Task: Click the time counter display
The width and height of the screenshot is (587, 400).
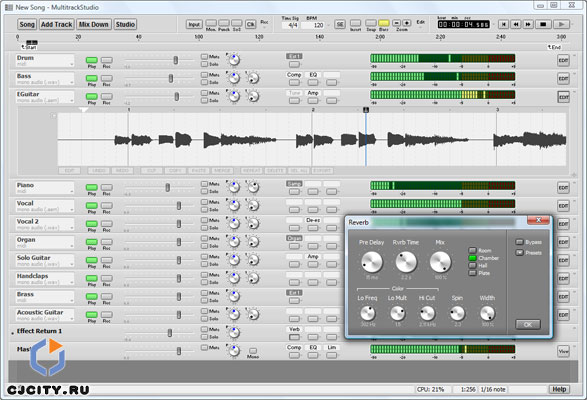Action: coord(463,24)
